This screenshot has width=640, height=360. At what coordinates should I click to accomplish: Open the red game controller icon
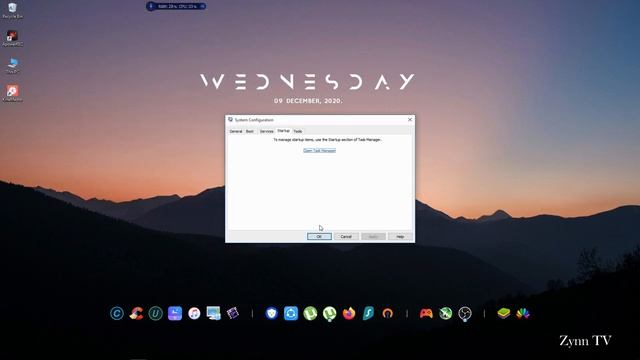point(426,313)
